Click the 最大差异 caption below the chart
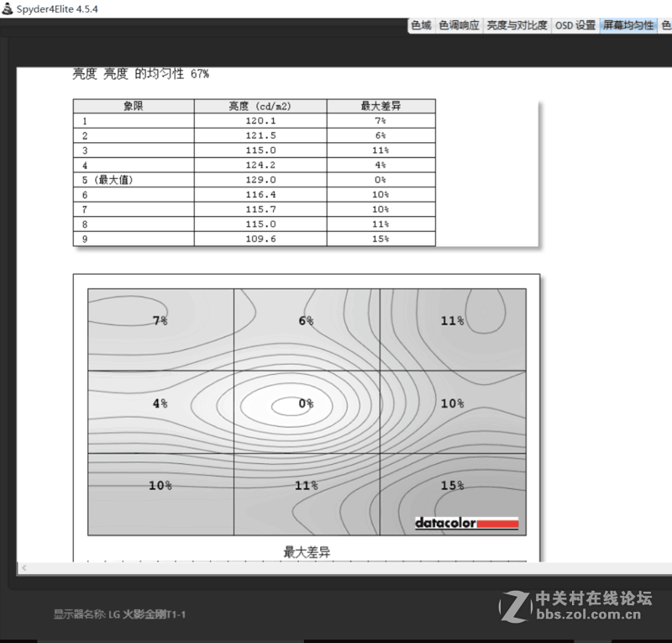This screenshot has width=672, height=643. pyautogui.click(x=307, y=551)
